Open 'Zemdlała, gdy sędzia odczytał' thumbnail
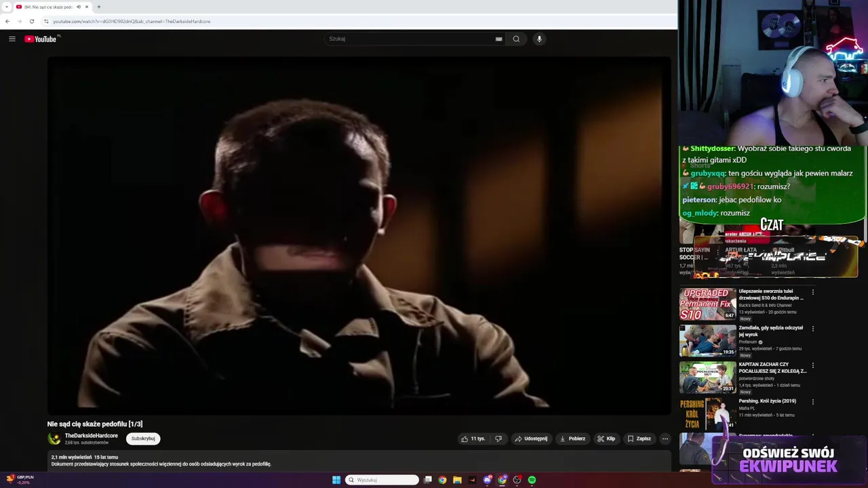The image size is (868, 488). pos(708,341)
